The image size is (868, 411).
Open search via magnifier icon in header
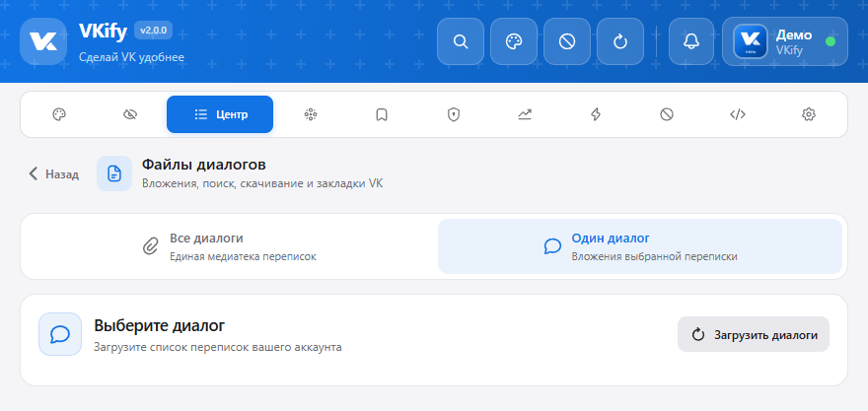(461, 41)
